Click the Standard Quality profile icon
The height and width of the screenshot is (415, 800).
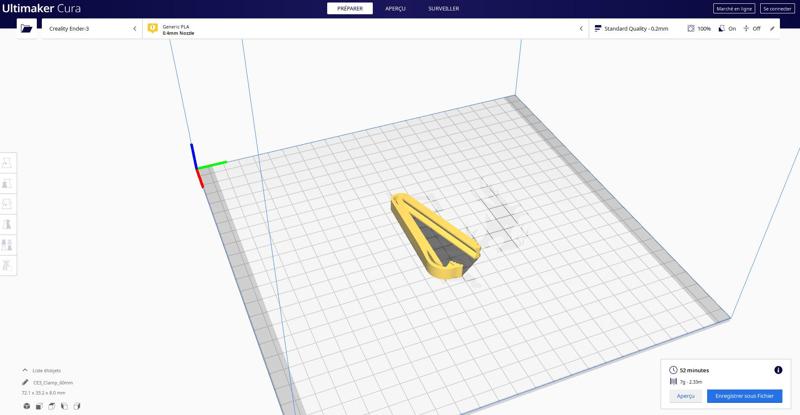coord(598,29)
